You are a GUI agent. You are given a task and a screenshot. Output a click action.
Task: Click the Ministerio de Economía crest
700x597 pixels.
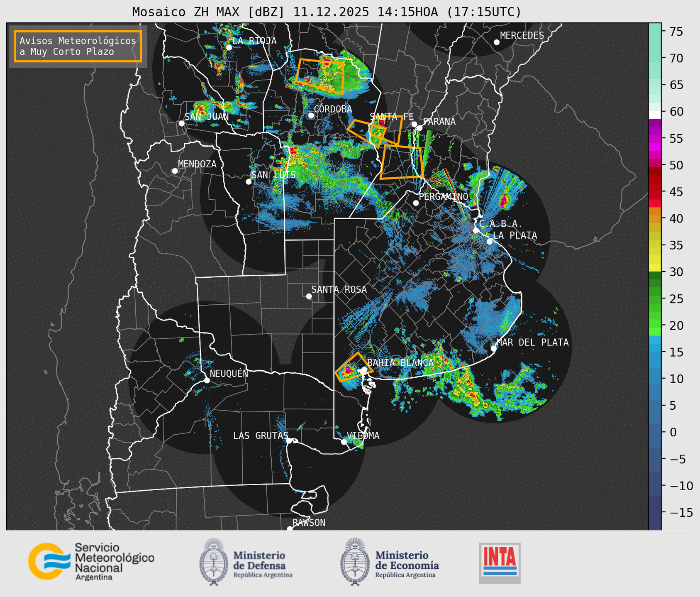point(355,562)
